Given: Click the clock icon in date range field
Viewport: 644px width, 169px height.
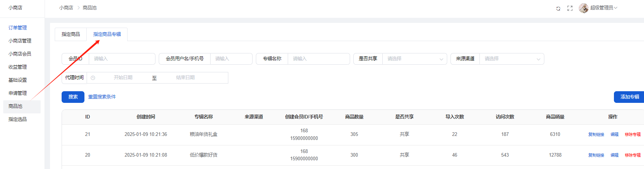Looking at the screenshot, I should [x=93, y=78].
